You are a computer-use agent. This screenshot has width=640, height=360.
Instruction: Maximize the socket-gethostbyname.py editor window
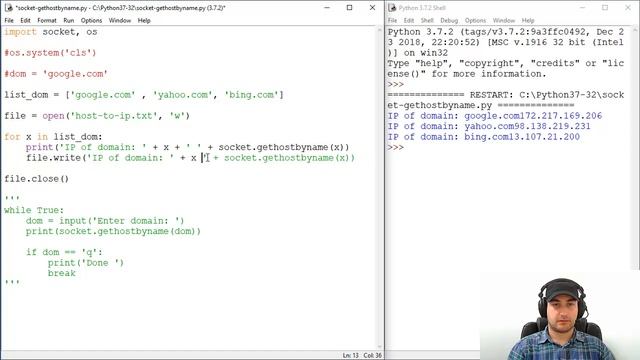[349, 8]
